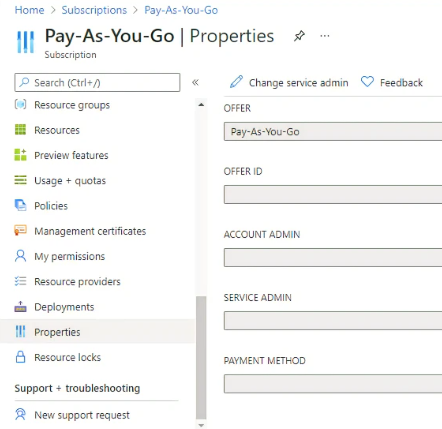
Task: Go back to Subscriptions breadcrumb
Action: coord(94,10)
